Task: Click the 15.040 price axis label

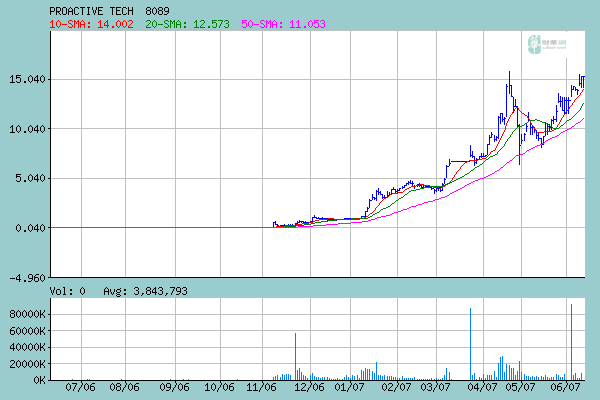Action: point(27,79)
